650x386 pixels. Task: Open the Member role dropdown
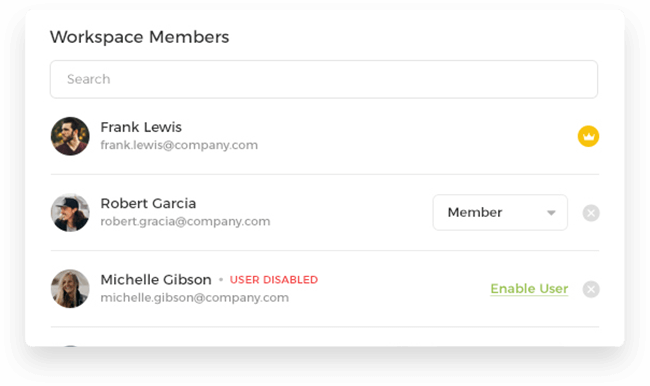coord(500,212)
